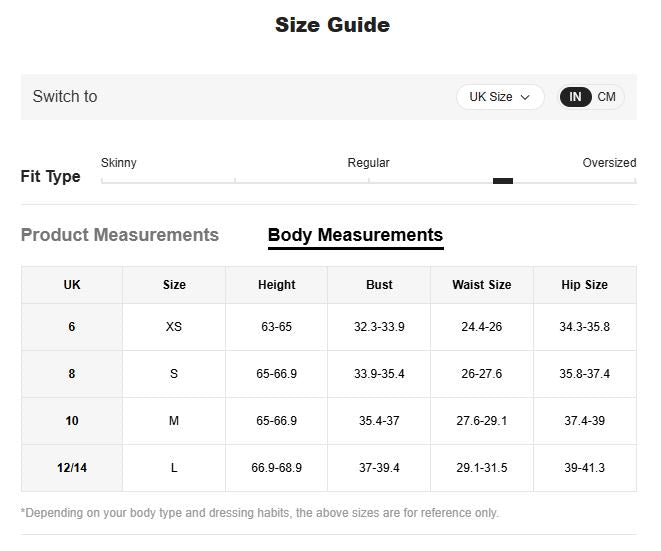Click the Fit Type slider marker
Image resolution: width=661 pixels, height=551 pixels.
pos(503,181)
